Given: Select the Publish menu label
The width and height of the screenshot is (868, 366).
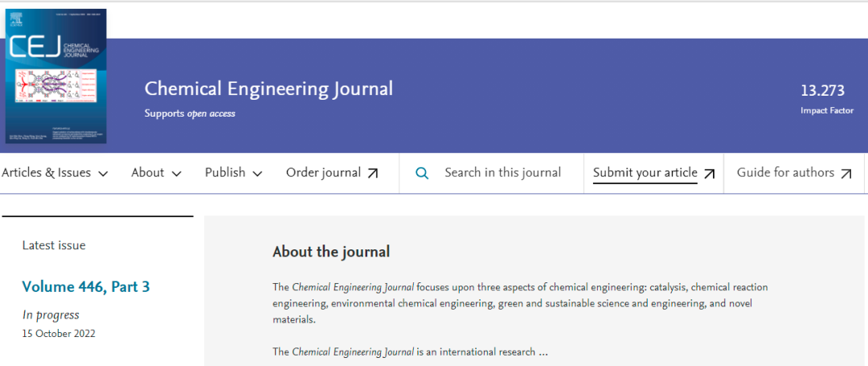Looking at the screenshot, I should tap(225, 173).
